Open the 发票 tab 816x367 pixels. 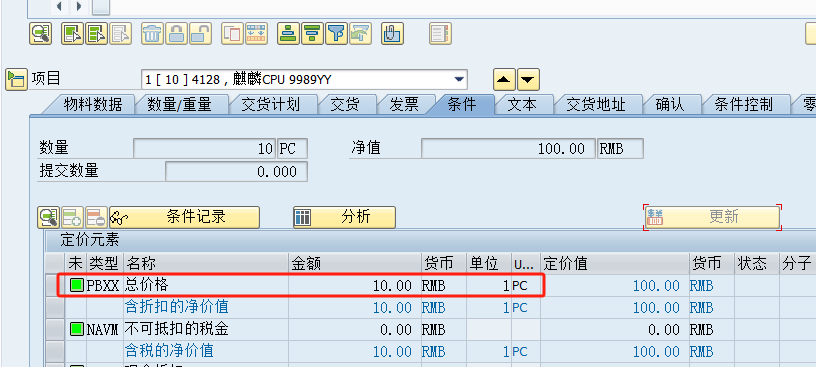coord(404,105)
